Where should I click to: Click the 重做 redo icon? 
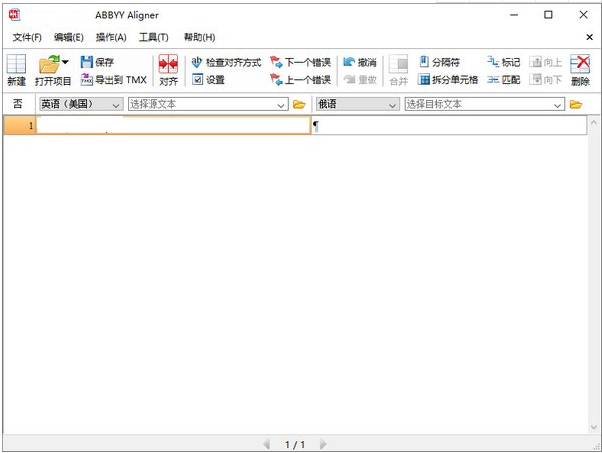point(349,79)
